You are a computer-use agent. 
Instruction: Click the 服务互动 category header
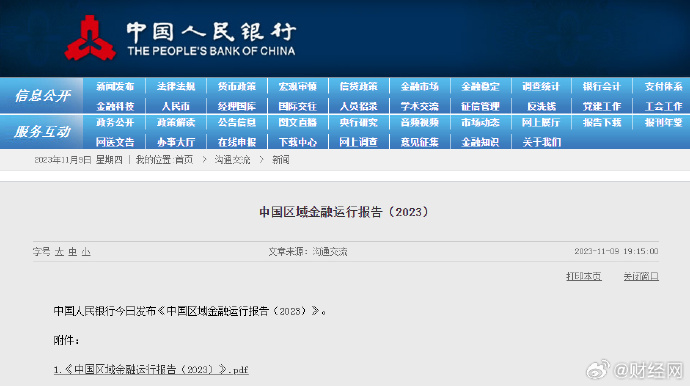(42, 131)
